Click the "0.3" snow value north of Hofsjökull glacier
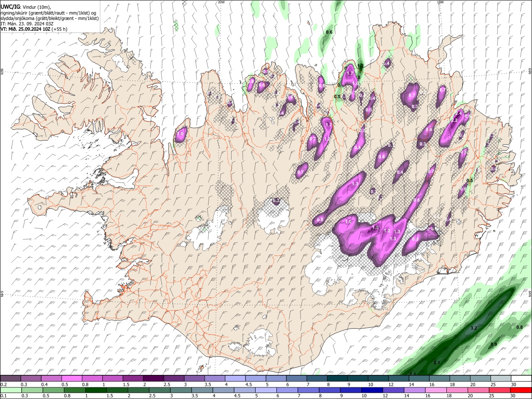 tap(276, 201)
